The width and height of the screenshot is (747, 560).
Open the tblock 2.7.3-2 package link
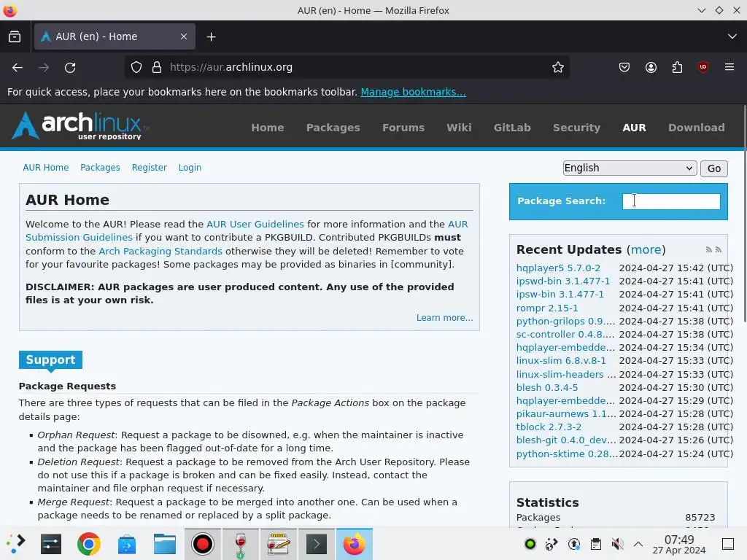pos(549,427)
